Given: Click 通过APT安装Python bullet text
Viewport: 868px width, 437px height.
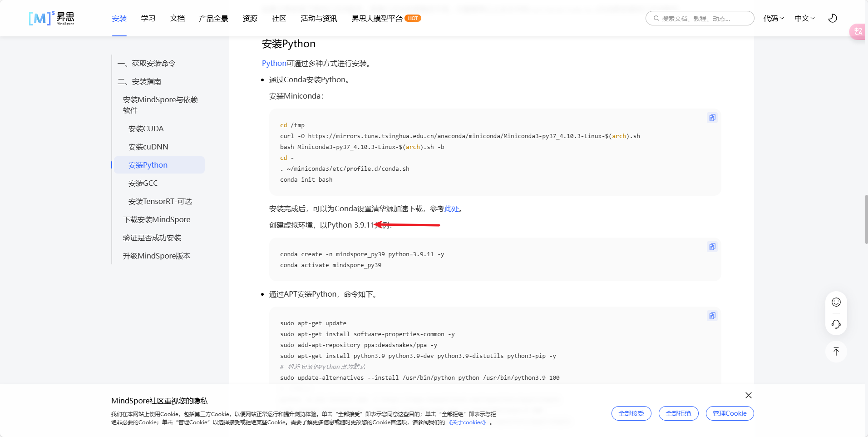Looking at the screenshot, I should [323, 294].
